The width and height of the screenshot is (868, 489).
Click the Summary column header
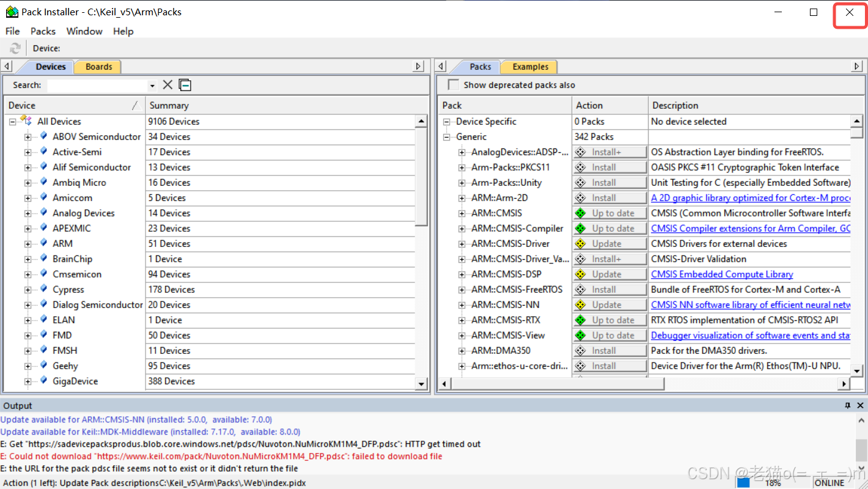(x=287, y=105)
